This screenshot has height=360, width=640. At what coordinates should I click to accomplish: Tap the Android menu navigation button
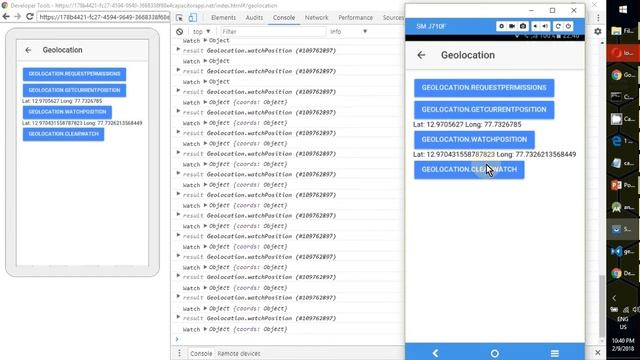pyautogui.click(x=554, y=353)
